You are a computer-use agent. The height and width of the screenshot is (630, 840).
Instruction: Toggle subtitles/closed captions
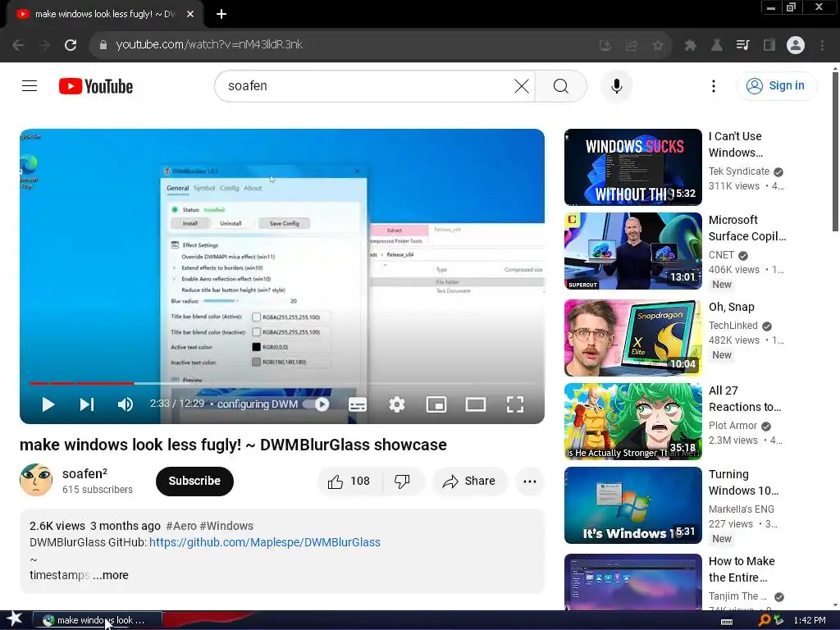point(358,404)
